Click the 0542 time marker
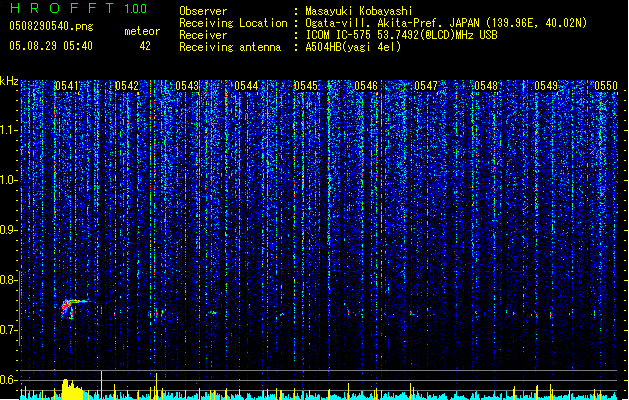 click(126, 86)
